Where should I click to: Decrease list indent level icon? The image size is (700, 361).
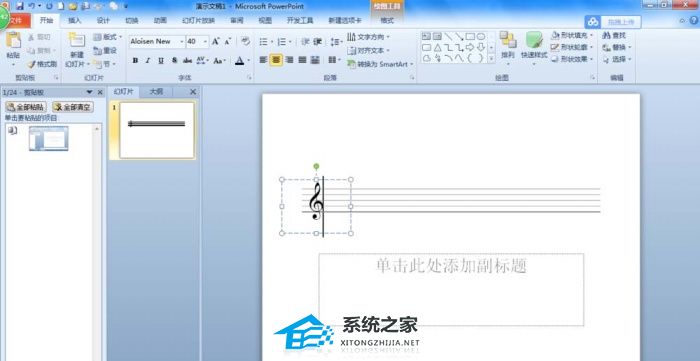pos(305,41)
